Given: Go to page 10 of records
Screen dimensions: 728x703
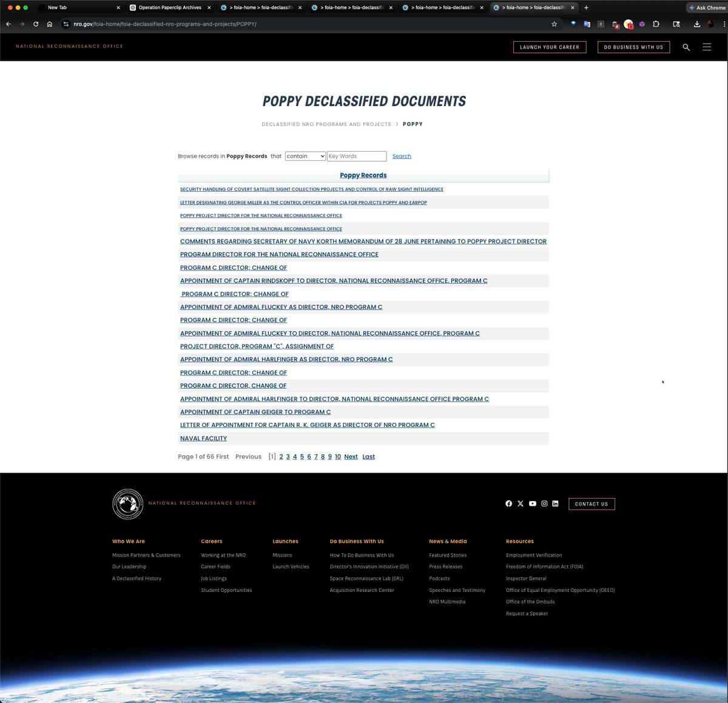Looking at the screenshot, I should pyautogui.click(x=338, y=457).
